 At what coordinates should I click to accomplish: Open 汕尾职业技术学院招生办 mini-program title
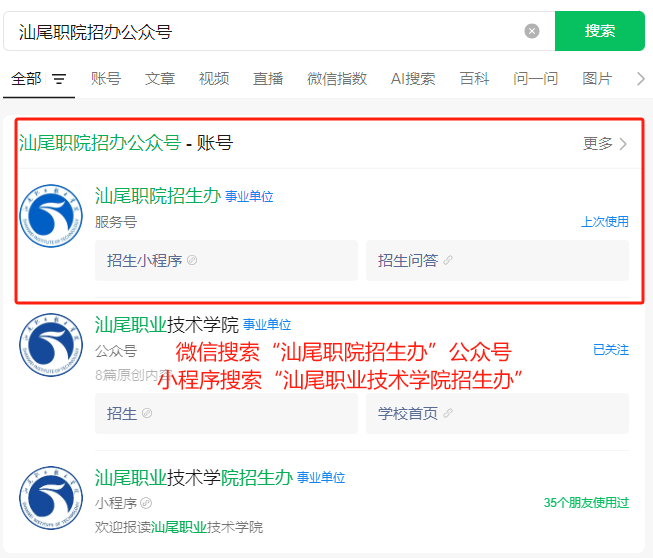coord(194,478)
